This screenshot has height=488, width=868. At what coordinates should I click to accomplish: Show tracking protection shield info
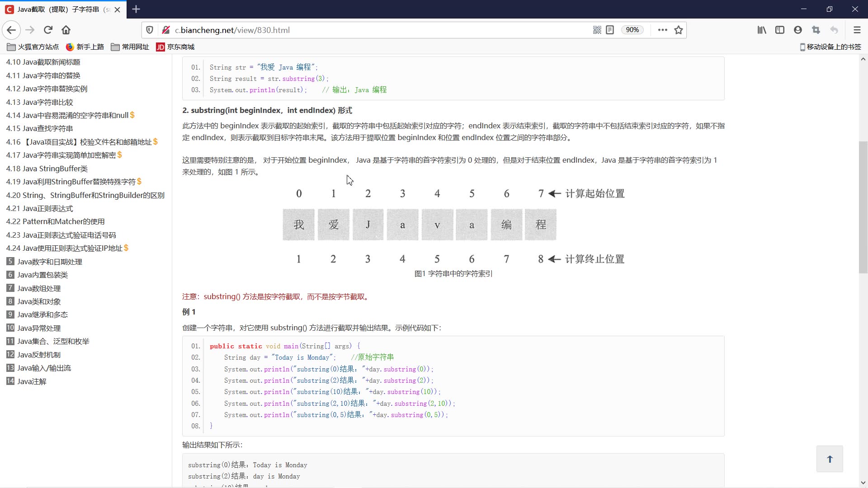(150, 30)
